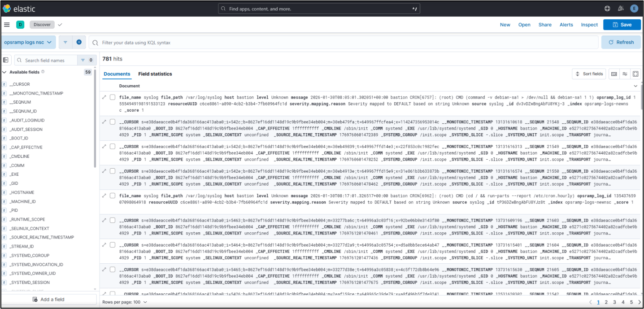Open the help menu icon
The width and height of the screenshot is (644, 309).
coord(607,9)
